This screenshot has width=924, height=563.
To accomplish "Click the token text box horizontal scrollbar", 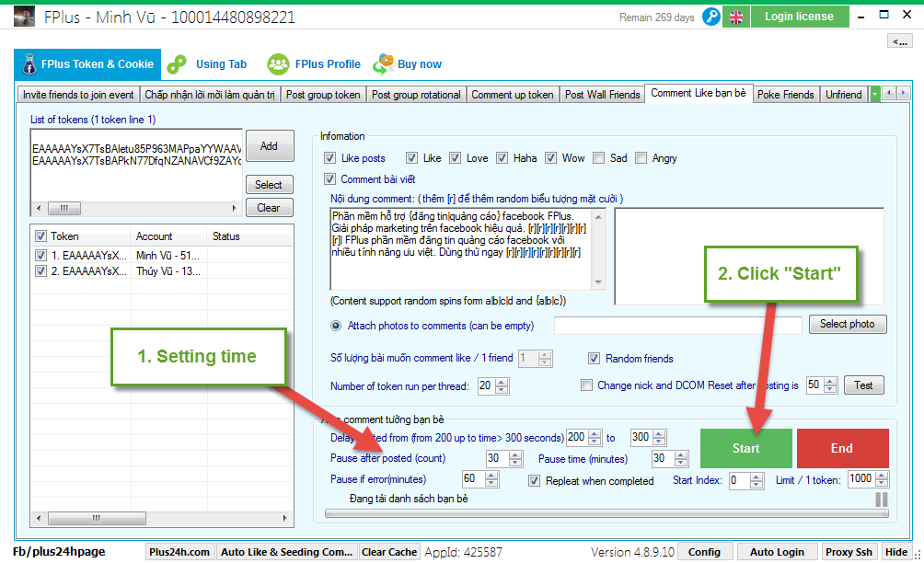I will point(136,209).
